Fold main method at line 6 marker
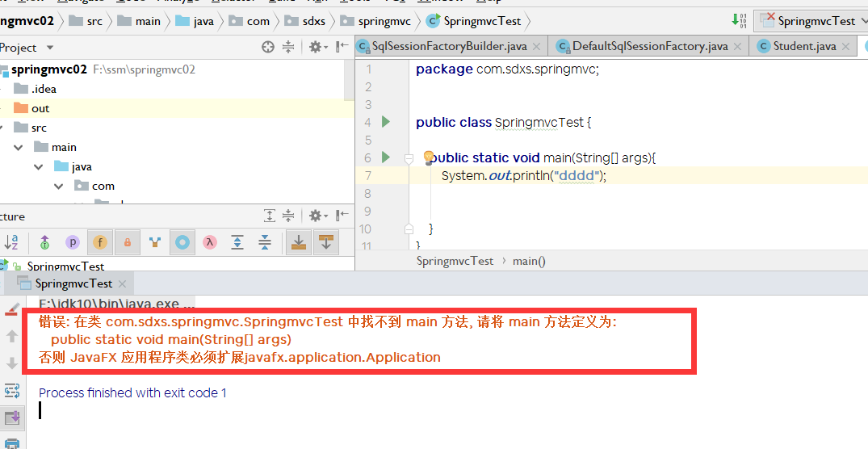This screenshot has height=449, width=868. click(x=409, y=158)
